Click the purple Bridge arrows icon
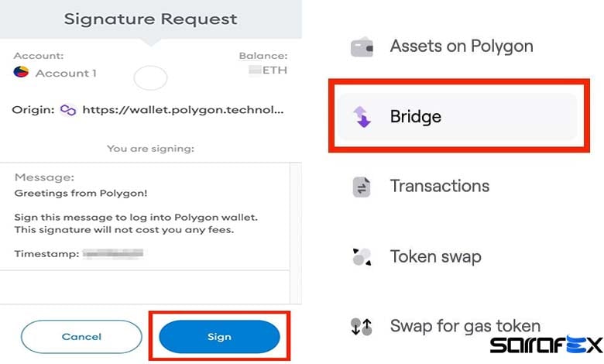 click(x=362, y=117)
